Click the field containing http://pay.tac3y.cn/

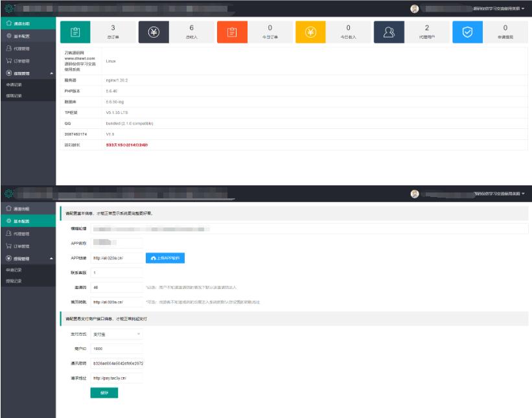pos(117,378)
